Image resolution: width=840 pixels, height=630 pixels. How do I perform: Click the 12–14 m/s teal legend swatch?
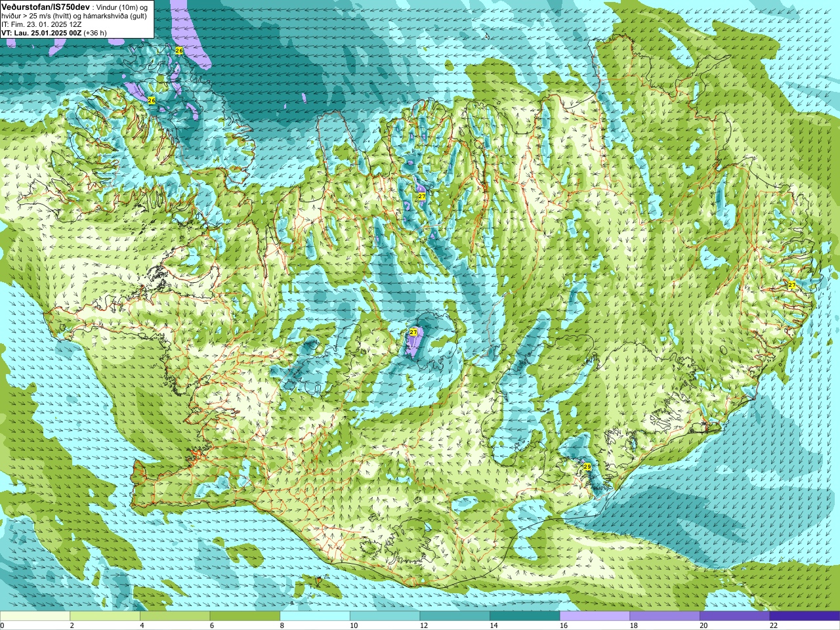pyautogui.click(x=455, y=616)
